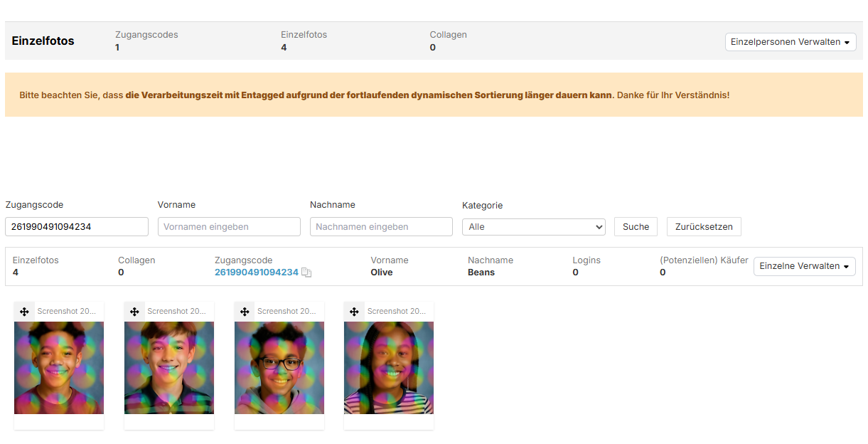
Task: Click the Einzelfotos heading in the header
Action: 43,41
